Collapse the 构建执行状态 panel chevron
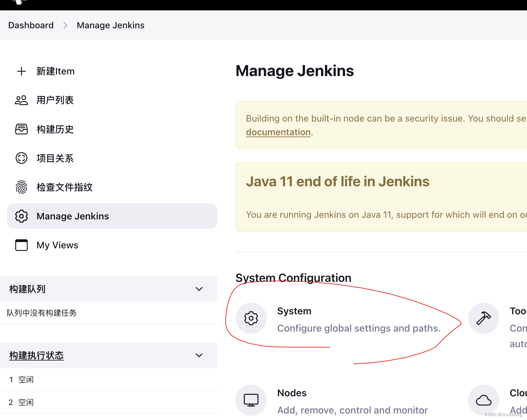The image size is (527, 420). click(199, 355)
